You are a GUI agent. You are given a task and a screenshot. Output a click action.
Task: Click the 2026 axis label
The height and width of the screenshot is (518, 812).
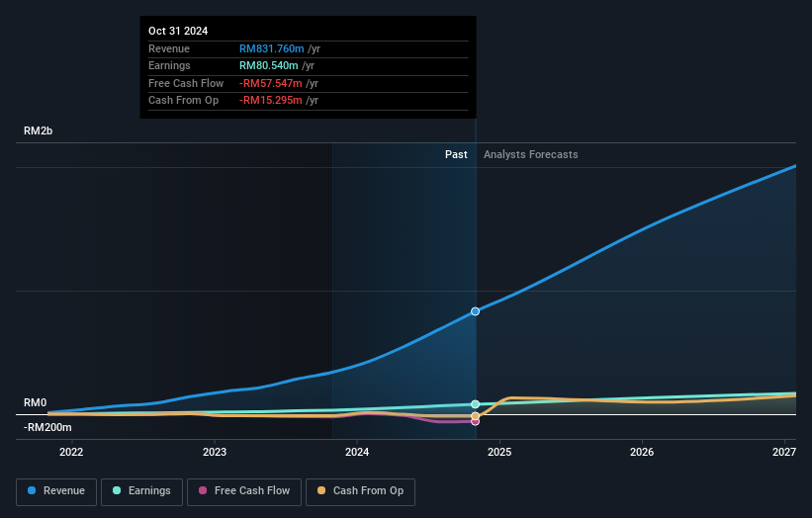[642, 453]
